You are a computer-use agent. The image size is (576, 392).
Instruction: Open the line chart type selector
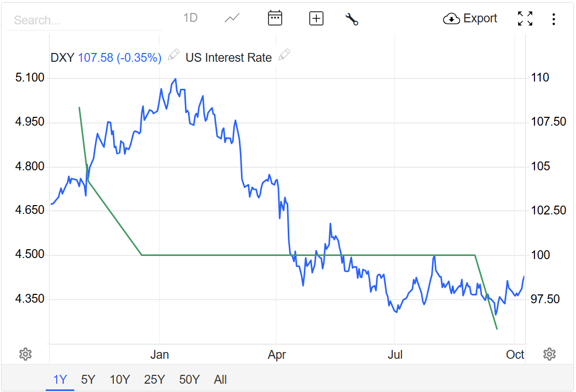click(232, 18)
